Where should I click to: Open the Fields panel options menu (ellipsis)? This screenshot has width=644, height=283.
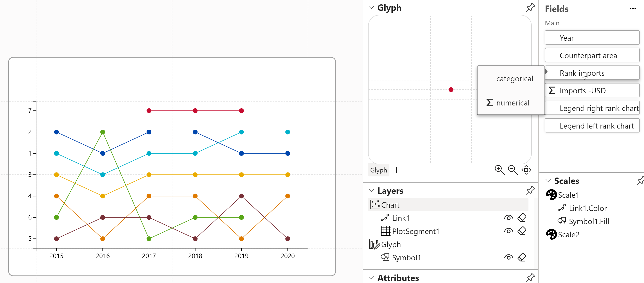(633, 9)
